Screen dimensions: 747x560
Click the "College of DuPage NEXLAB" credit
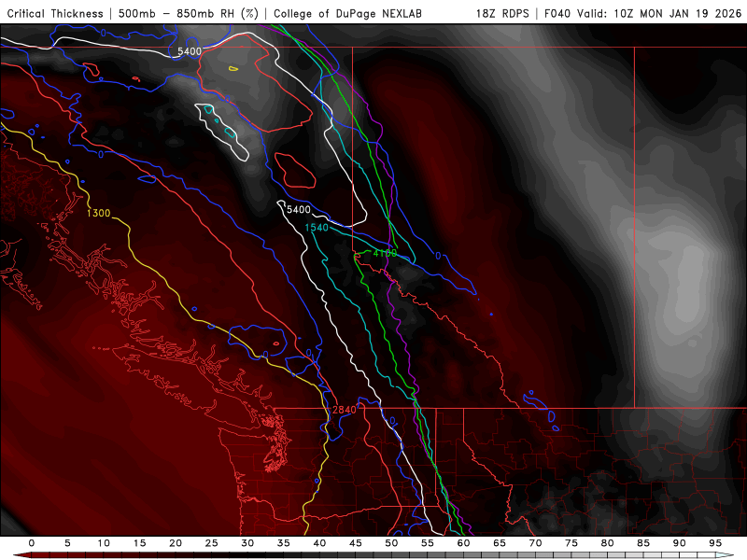347,13
